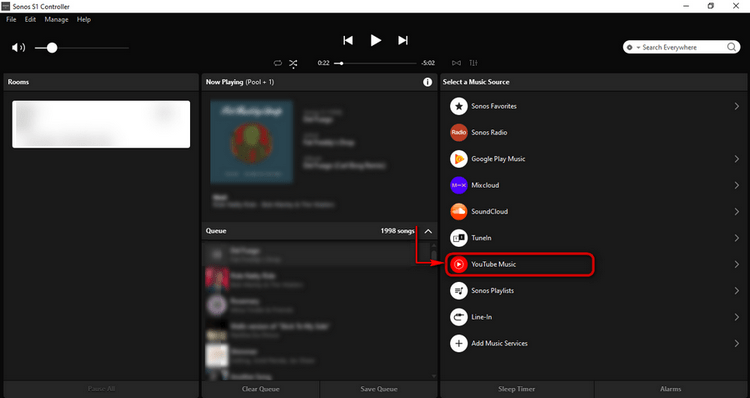Mute the volume speaker icon
This screenshot has height=398, width=750.
pos(18,47)
